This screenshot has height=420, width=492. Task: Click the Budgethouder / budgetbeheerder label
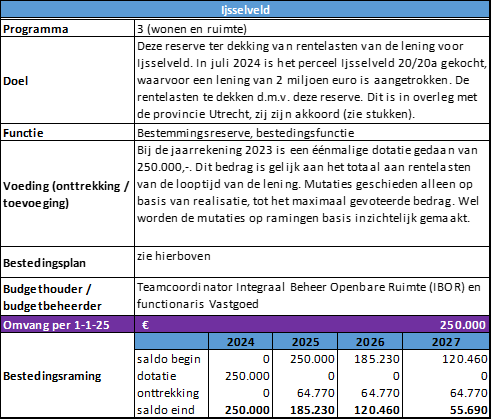click(x=68, y=297)
